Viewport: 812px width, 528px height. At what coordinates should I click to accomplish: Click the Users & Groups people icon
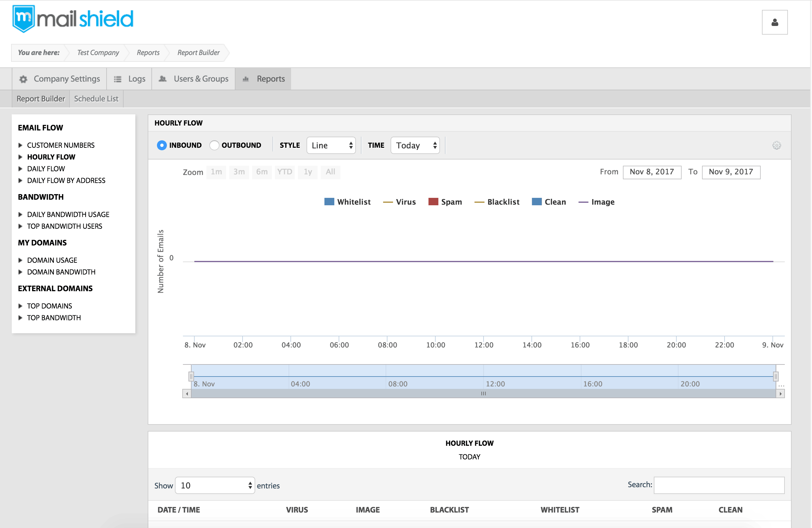click(x=163, y=79)
